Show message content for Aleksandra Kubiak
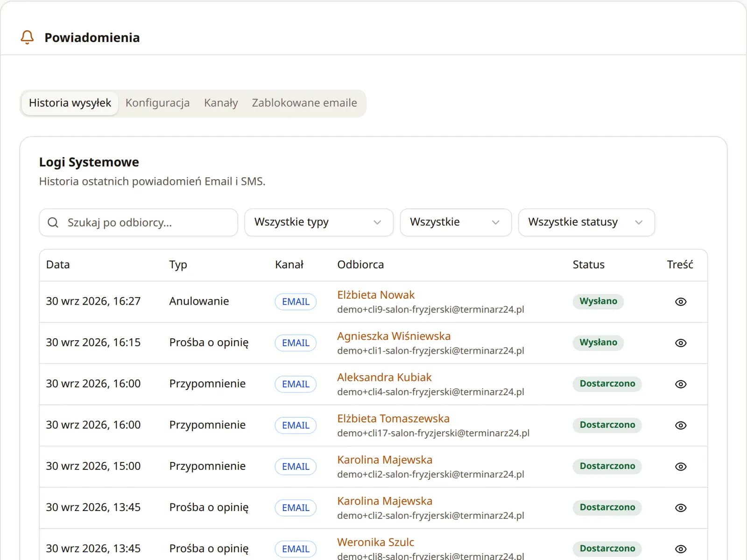The image size is (747, 560). click(681, 384)
